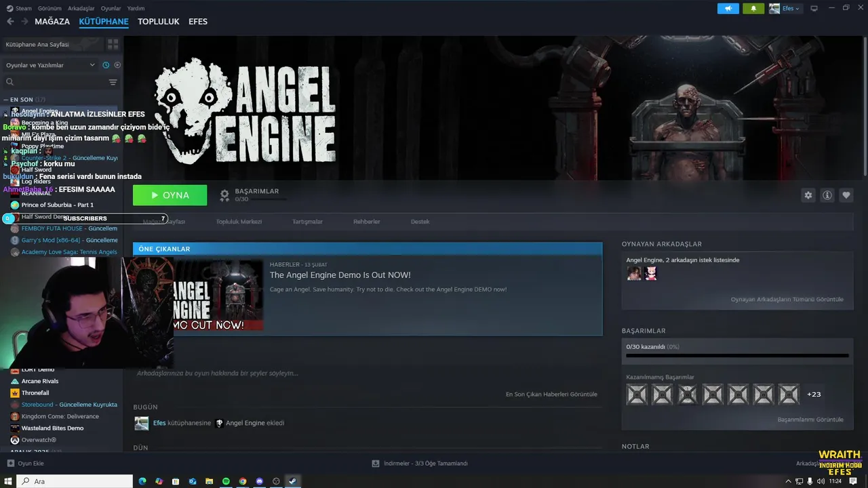Open Spotify from the taskbar

226,481
